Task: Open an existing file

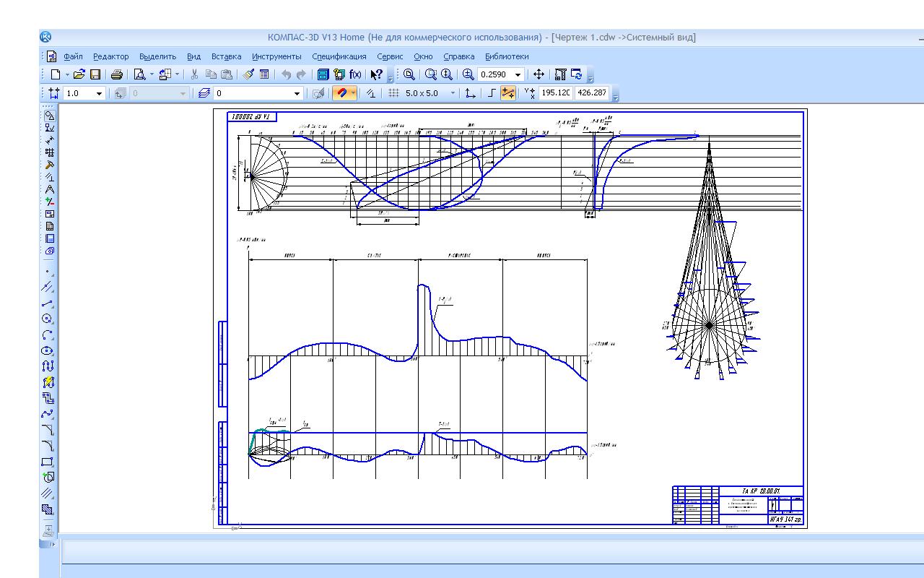Action: point(79,74)
